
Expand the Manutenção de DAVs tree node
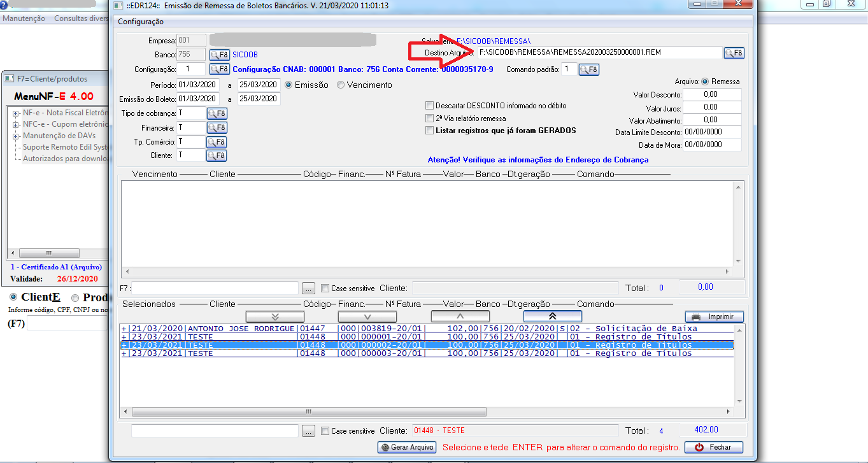(15, 136)
